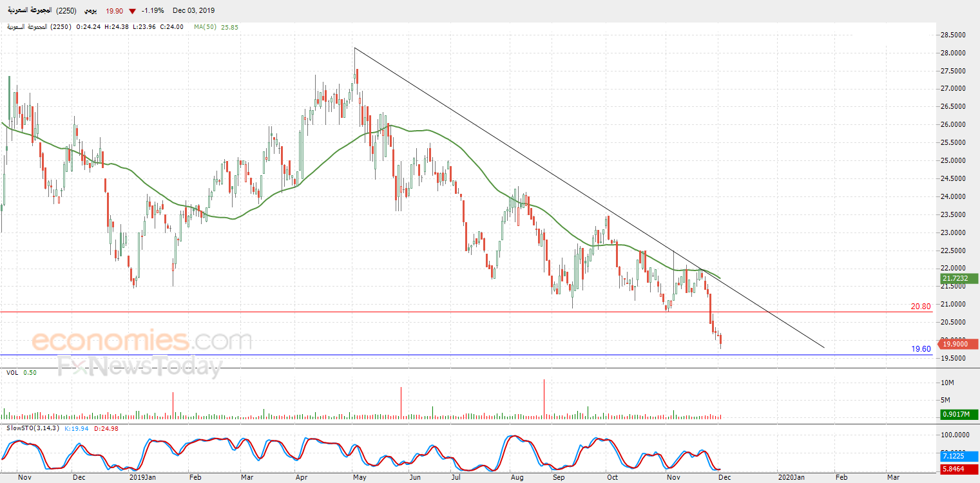
Task: Click the green 0.9017M volume tag
Action: click(959, 415)
